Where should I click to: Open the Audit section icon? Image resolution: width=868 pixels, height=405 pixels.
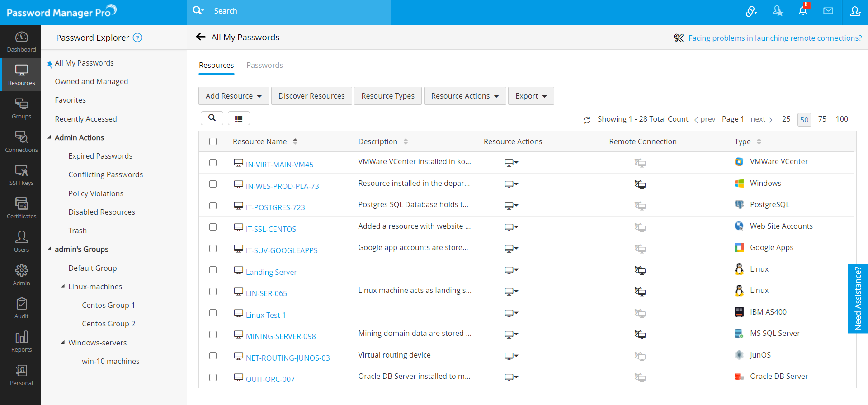(x=21, y=308)
